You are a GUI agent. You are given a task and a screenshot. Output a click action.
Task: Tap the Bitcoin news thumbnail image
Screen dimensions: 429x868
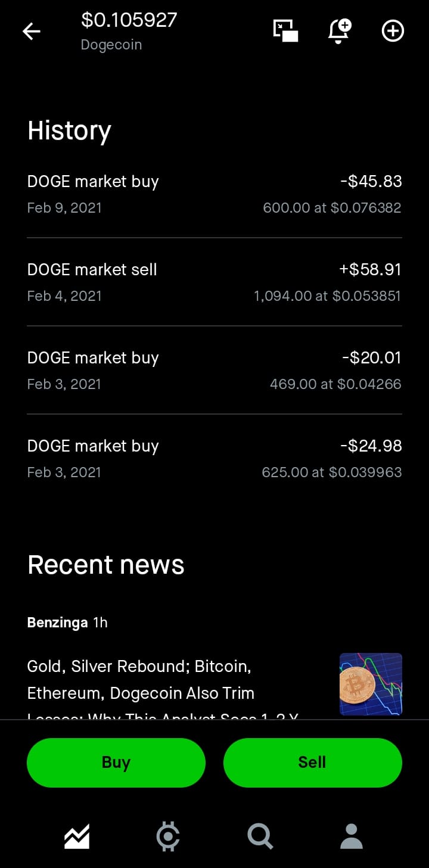tap(371, 684)
